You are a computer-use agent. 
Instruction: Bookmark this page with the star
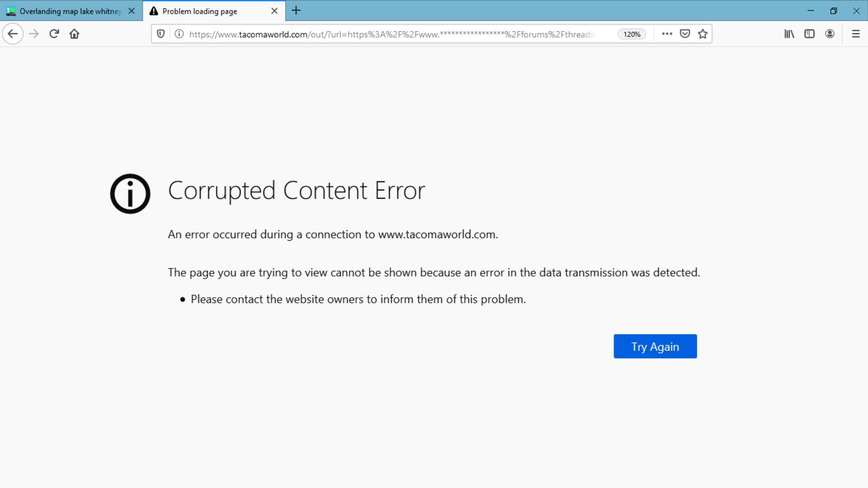(x=702, y=34)
